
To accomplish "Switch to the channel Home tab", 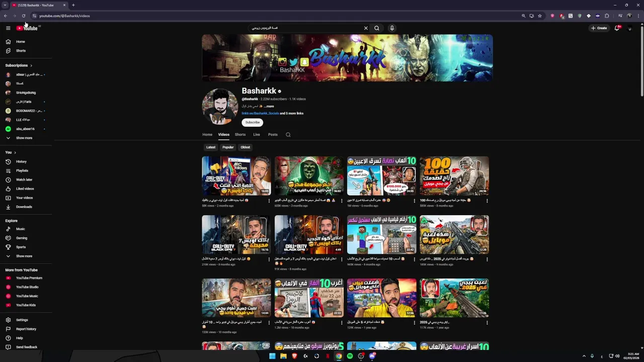I will click(x=207, y=134).
